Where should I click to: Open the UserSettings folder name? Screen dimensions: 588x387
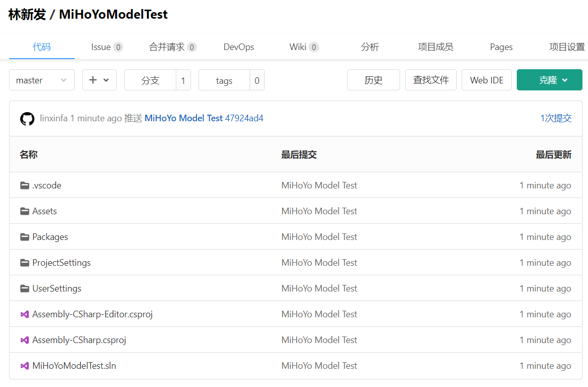[57, 289]
